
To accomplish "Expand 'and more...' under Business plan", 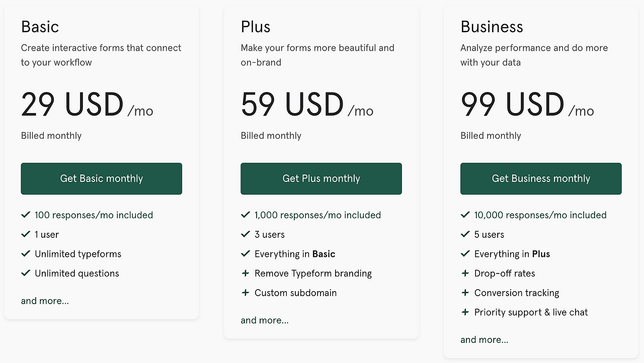I will [484, 340].
